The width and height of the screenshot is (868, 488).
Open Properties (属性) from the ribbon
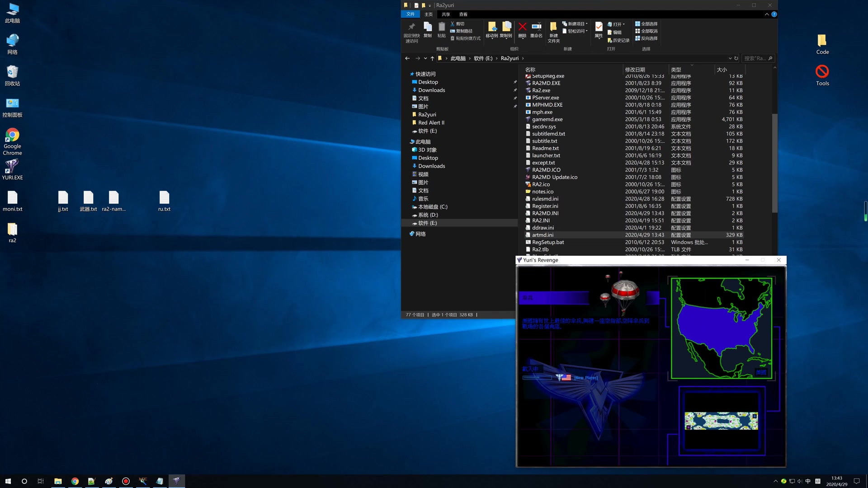pyautogui.click(x=599, y=27)
